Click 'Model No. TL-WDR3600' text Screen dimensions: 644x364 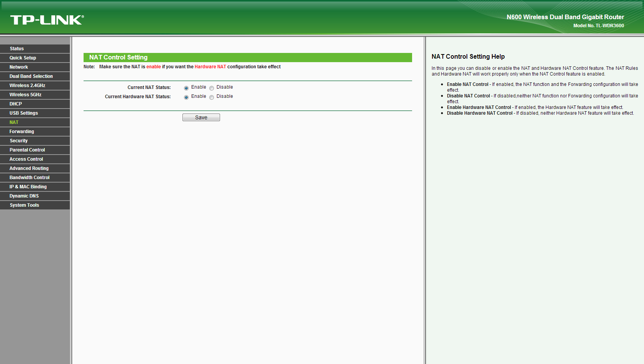pos(599,26)
